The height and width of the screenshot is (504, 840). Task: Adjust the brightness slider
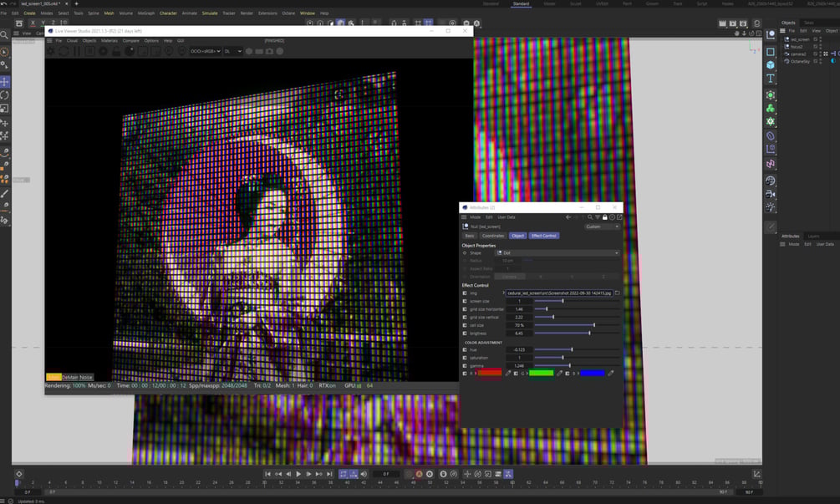[577, 333]
